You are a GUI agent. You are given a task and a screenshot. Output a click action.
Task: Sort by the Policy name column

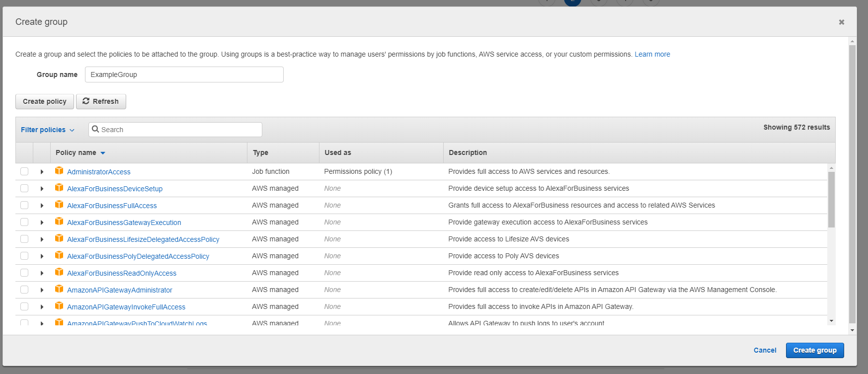click(80, 152)
